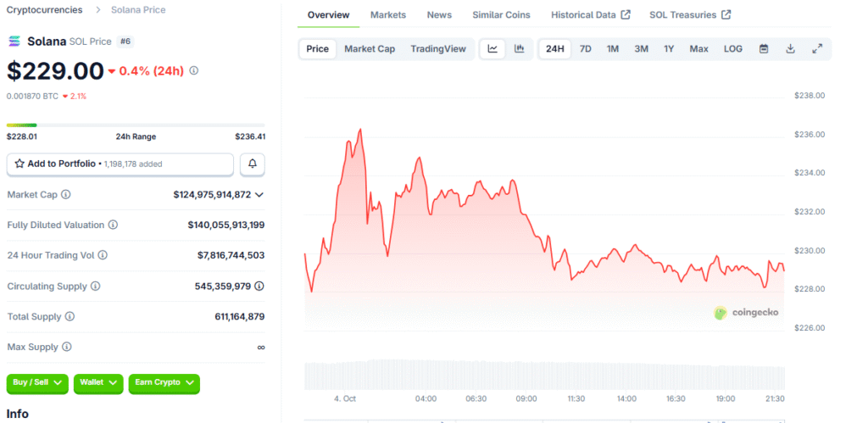The image size is (868, 423).
Task: Click the price alert bell icon
Action: (x=253, y=164)
